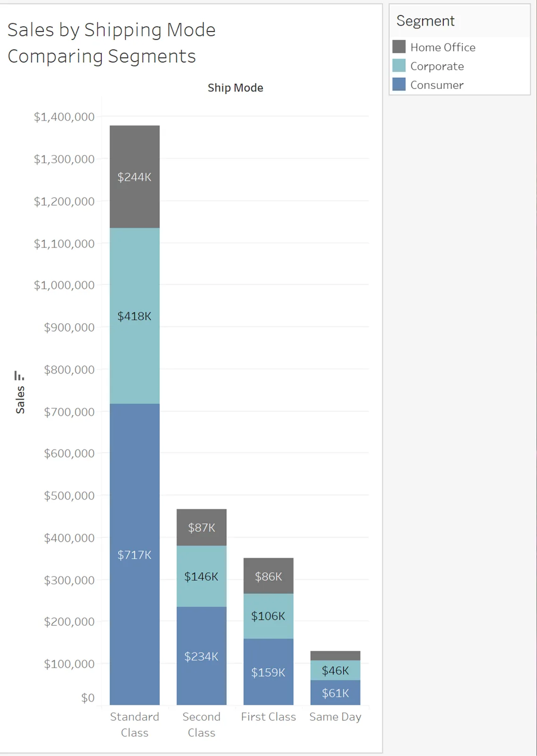Select the $418K Corporate bar segment
The height and width of the screenshot is (756, 537).
coord(135,316)
